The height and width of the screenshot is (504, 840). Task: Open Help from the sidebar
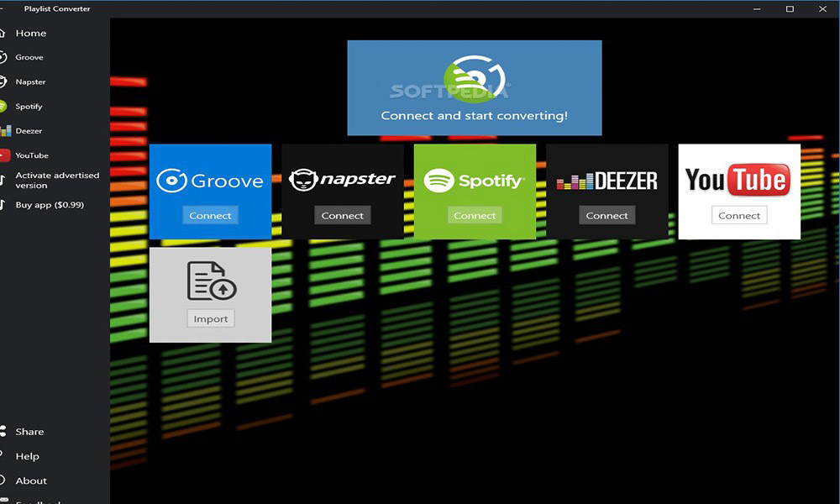(28, 456)
